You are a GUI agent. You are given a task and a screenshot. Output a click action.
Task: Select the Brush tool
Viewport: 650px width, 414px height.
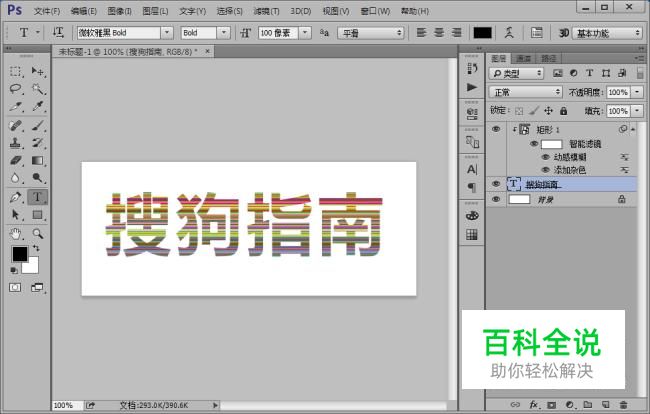click(38, 125)
